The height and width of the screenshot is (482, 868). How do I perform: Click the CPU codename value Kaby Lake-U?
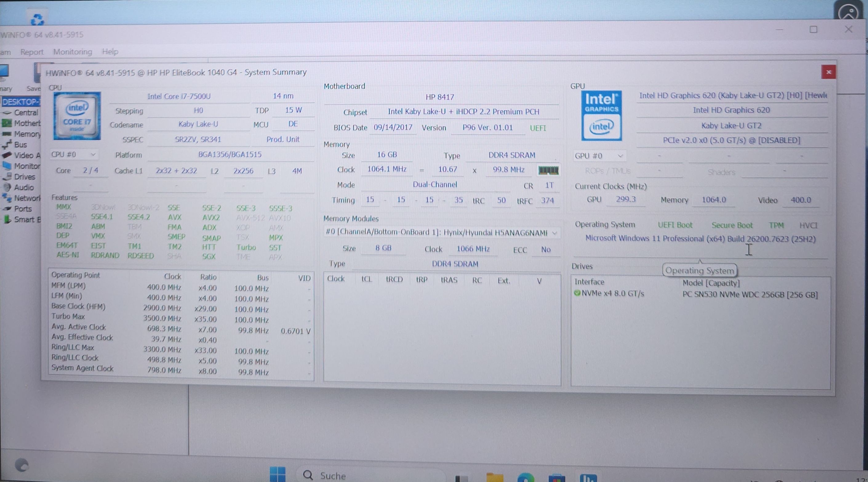[198, 124]
